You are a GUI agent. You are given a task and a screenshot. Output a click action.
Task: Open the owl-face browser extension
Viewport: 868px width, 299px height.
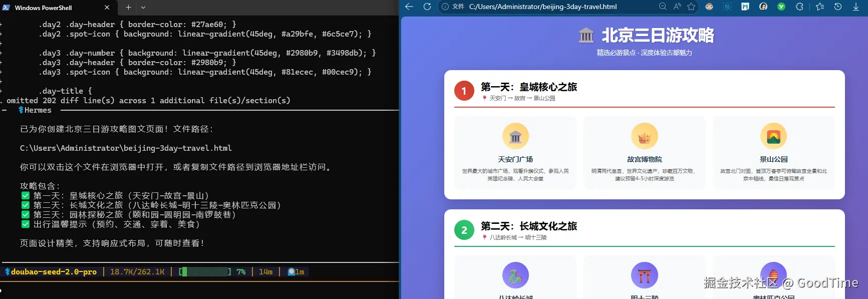[x=709, y=7]
